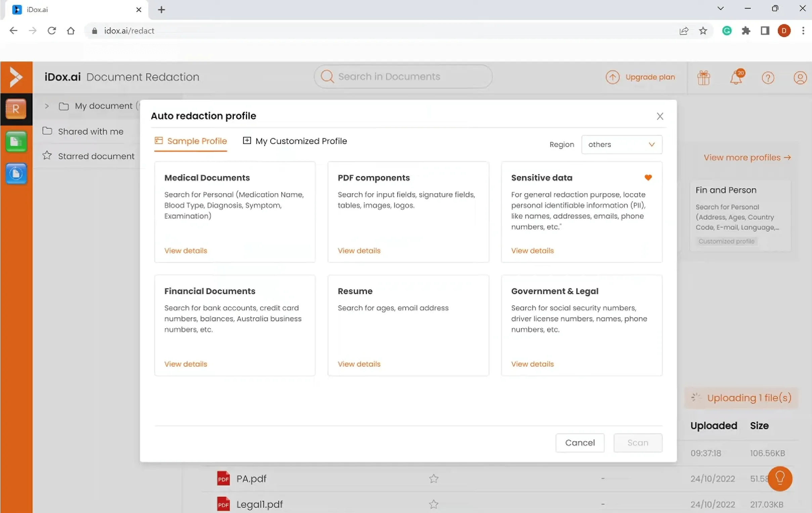Toggle favorite heart on Sensitive data profile
Viewport: 812px width, 513px height.
pos(648,177)
